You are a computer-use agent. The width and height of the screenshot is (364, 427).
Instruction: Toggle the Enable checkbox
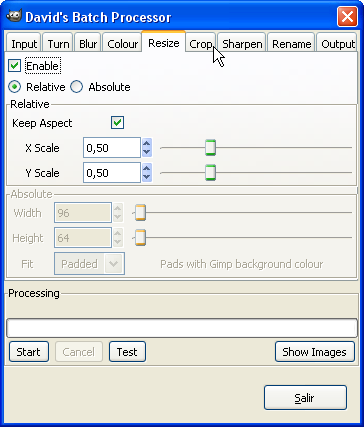pyautogui.click(x=15, y=66)
